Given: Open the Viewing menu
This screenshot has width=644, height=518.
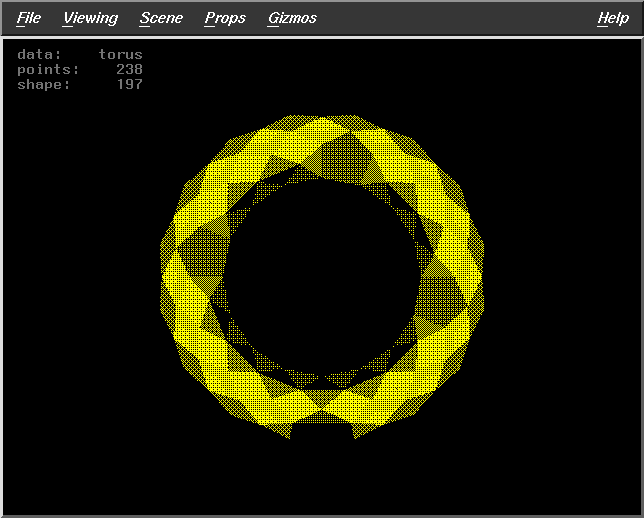Looking at the screenshot, I should tap(90, 18).
